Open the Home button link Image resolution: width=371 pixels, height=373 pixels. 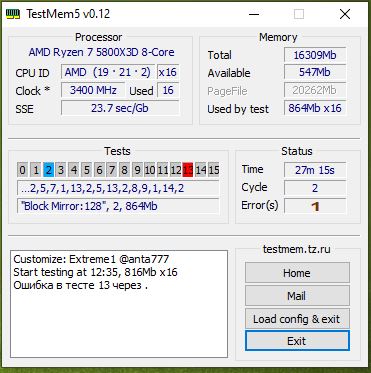click(x=297, y=273)
